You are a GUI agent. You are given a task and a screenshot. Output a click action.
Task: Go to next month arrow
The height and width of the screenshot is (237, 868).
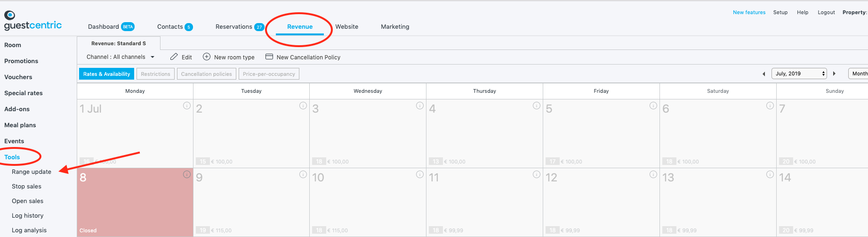click(834, 74)
